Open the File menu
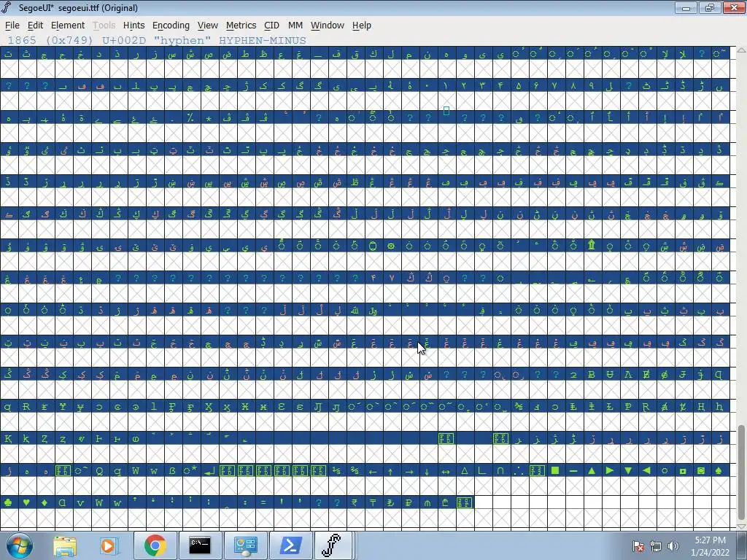 [12, 26]
